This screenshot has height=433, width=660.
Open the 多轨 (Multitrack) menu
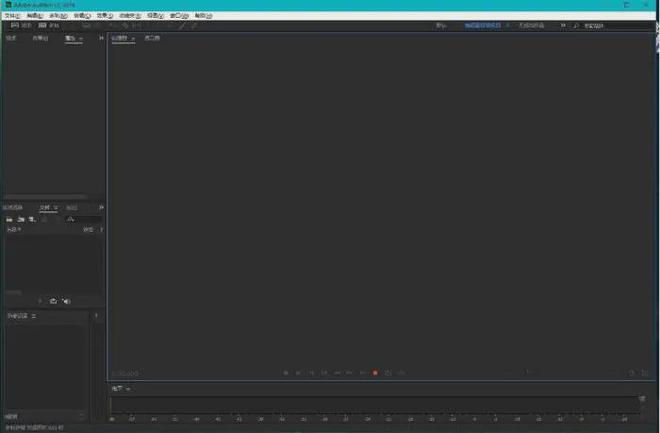(58, 16)
